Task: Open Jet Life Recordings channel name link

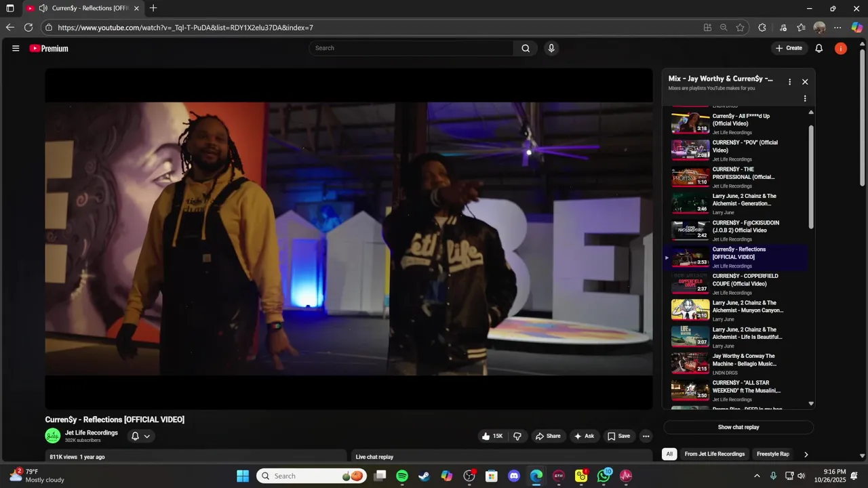Action: (x=92, y=432)
